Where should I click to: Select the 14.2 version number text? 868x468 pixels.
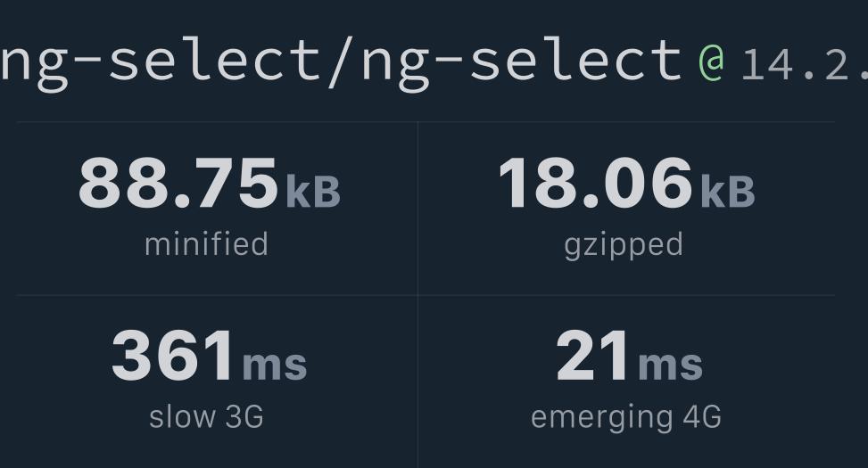(x=803, y=64)
